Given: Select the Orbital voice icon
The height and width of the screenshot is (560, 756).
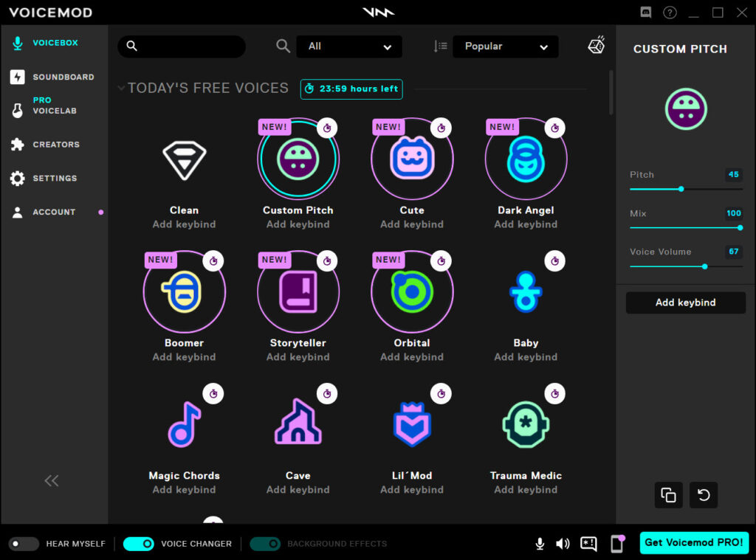Looking at the screenshot, I should click(x=412, y=291).
